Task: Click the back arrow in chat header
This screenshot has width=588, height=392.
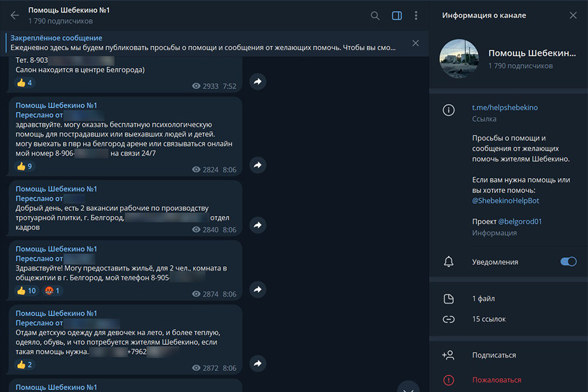Action: pyautogui.click(x=15, y=15)
